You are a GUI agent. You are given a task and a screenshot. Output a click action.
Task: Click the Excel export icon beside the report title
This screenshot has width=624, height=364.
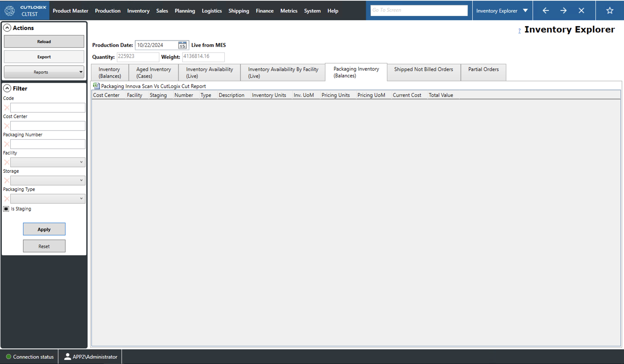96,86
